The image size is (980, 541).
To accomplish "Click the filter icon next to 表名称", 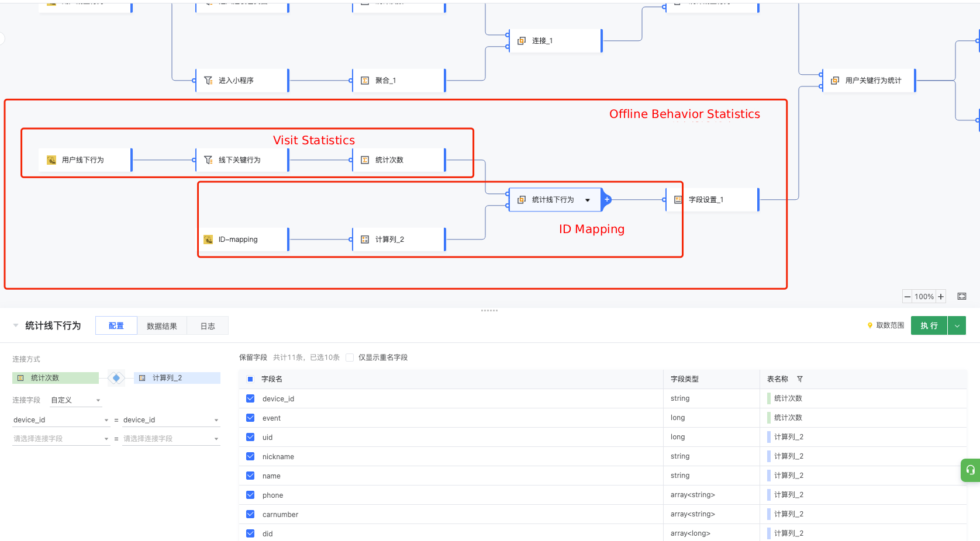I will tap(800, 379).
